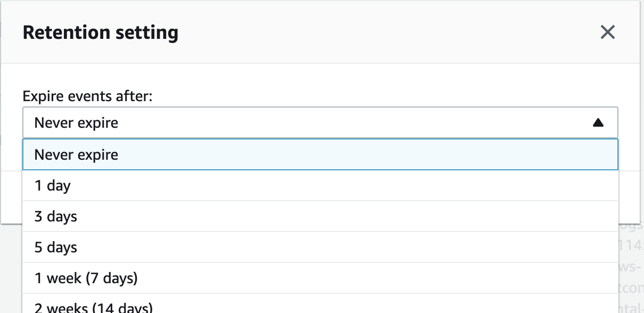Click the Expire events after combo box
Image resolution: width=644 pixels, height=313 pixels.
pyautogui.click(x=319, y=123)
